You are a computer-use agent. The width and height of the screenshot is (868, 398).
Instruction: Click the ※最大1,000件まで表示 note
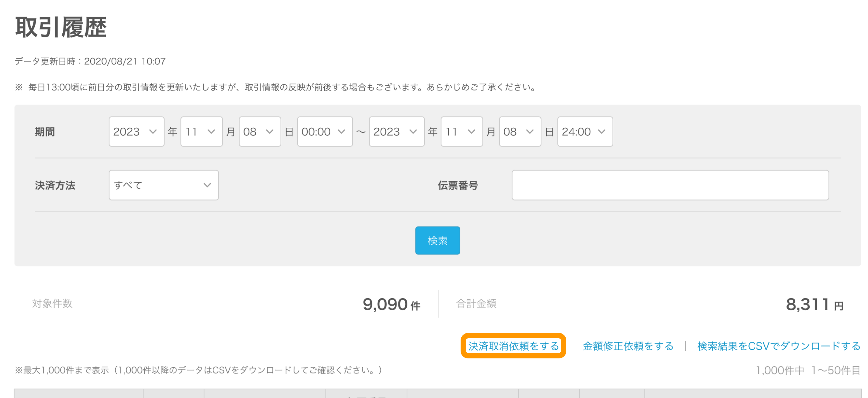tap(199, 370)
